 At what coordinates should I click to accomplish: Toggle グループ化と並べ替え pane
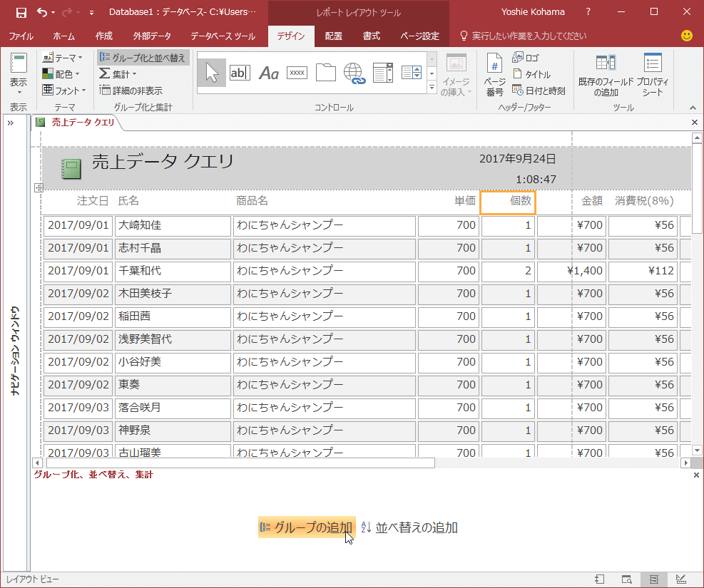[143, 58]
